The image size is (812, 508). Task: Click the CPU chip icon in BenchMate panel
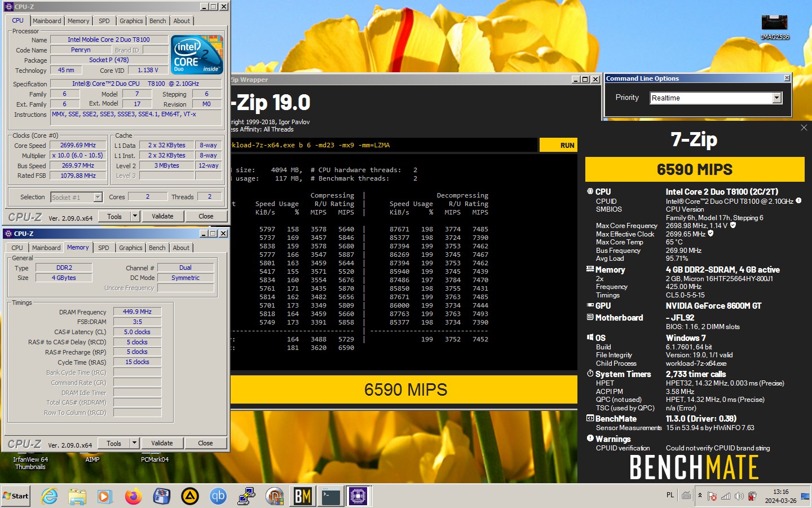(x=590, y=191)
